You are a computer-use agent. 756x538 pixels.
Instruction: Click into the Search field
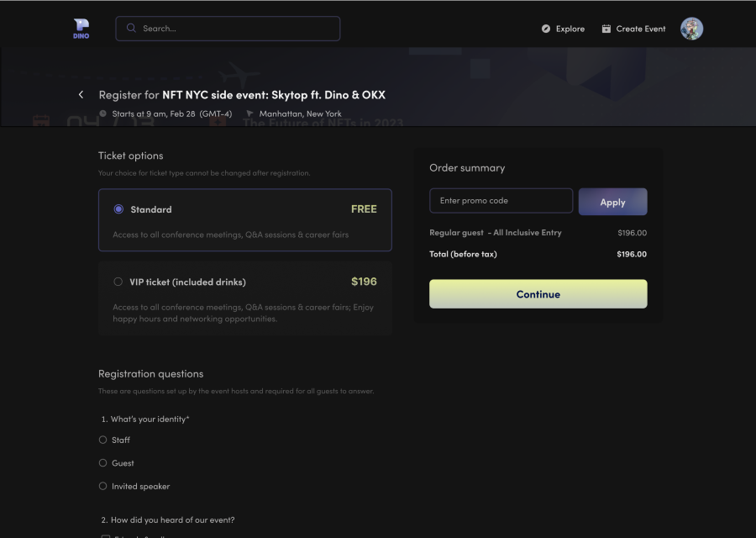pyautogui.click(x=235, y=29)
